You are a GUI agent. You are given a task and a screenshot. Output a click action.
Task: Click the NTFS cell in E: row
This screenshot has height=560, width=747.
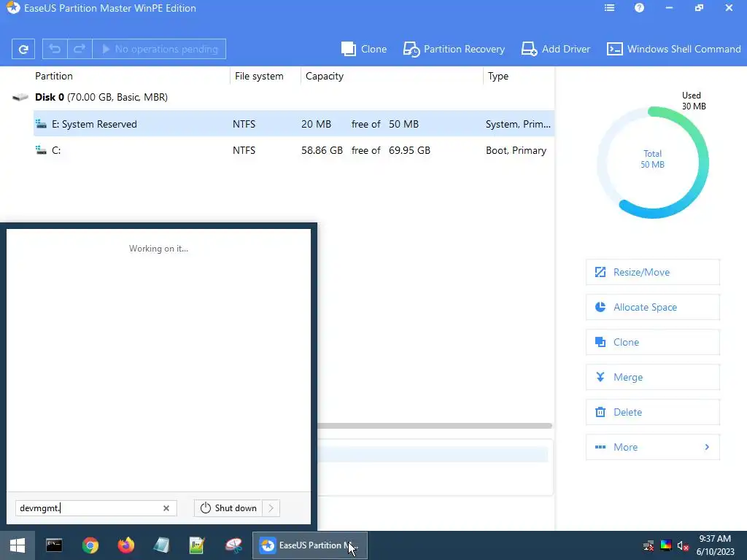coord(244,124)
